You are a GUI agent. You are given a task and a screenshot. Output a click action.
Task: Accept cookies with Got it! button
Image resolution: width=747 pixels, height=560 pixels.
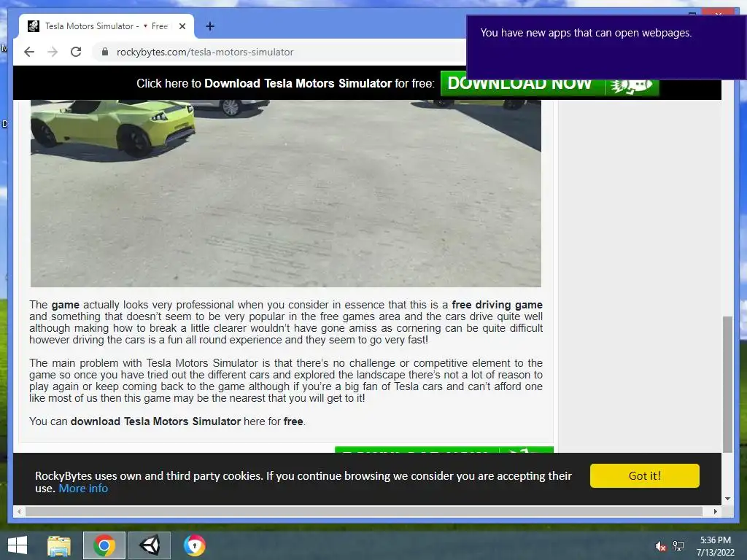coord(645,475)
